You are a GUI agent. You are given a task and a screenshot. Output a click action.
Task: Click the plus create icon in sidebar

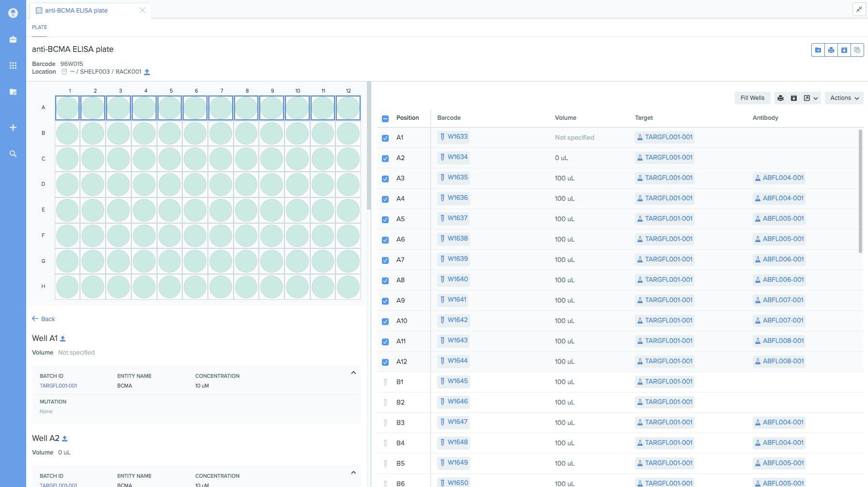click(13, 128)
